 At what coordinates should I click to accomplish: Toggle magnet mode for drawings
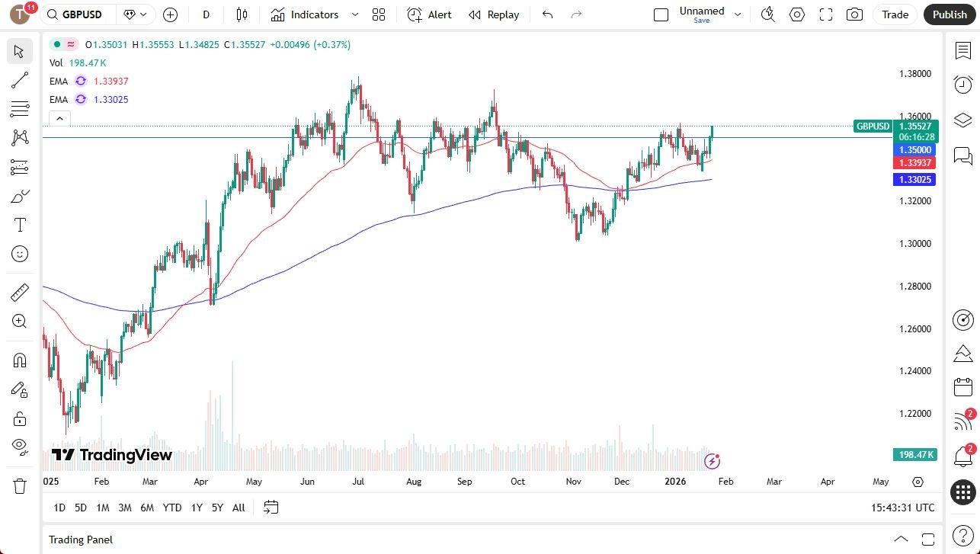(20, 360)
